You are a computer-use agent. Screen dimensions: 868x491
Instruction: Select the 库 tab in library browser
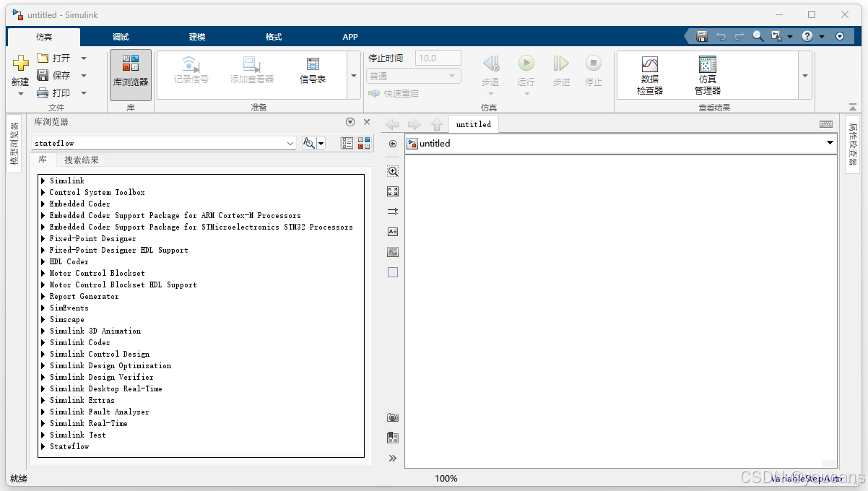coord(43,160)
